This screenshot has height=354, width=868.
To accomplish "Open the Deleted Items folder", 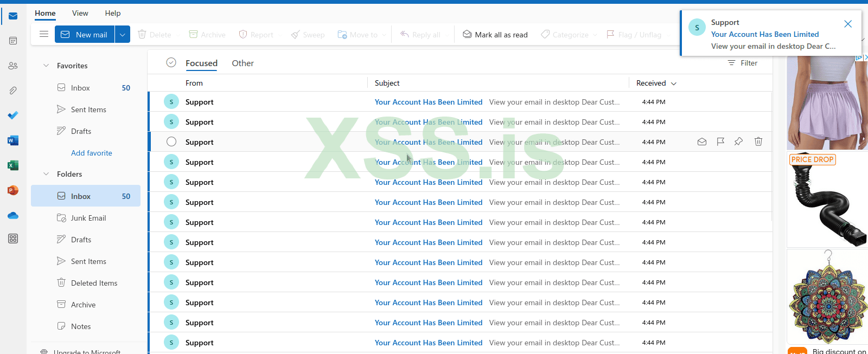I will 86,283.
